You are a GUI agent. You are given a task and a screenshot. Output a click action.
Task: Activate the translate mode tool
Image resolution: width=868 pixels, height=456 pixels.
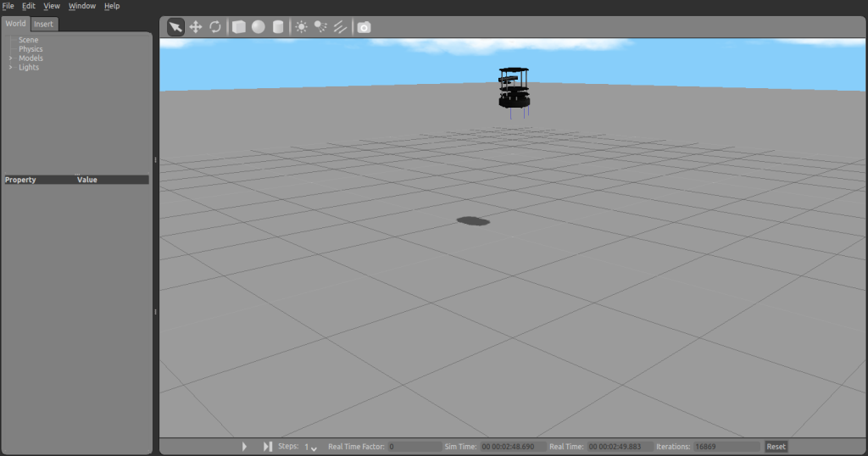[196, 27]
